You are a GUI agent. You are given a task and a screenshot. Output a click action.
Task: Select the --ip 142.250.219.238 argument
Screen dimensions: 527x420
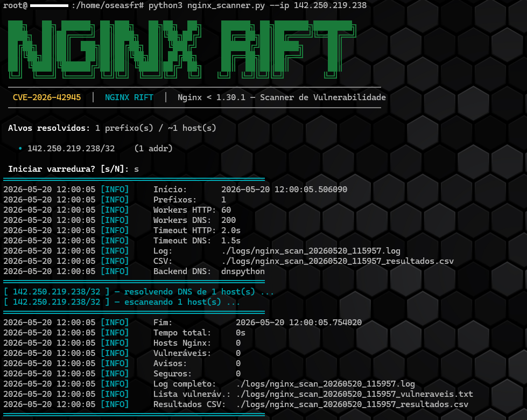click(318, 5)
